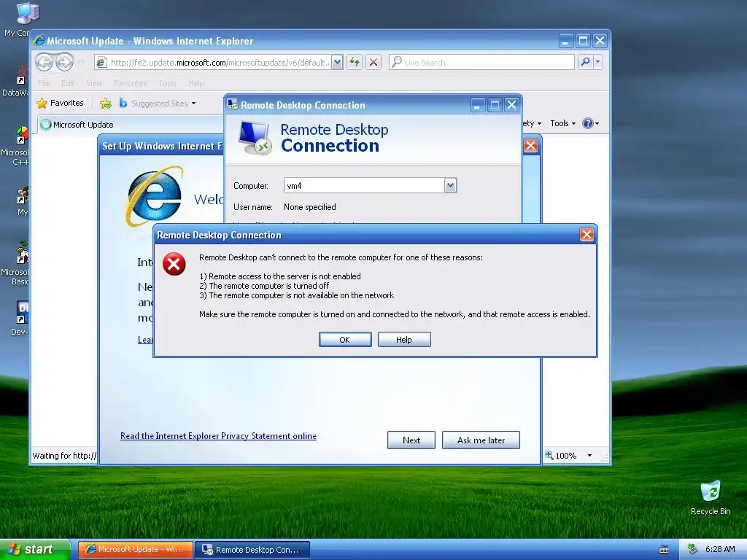Open the Help menu in Internet Explorer
Viewport: 747px width, 560px height.
[x=196, y=83]
